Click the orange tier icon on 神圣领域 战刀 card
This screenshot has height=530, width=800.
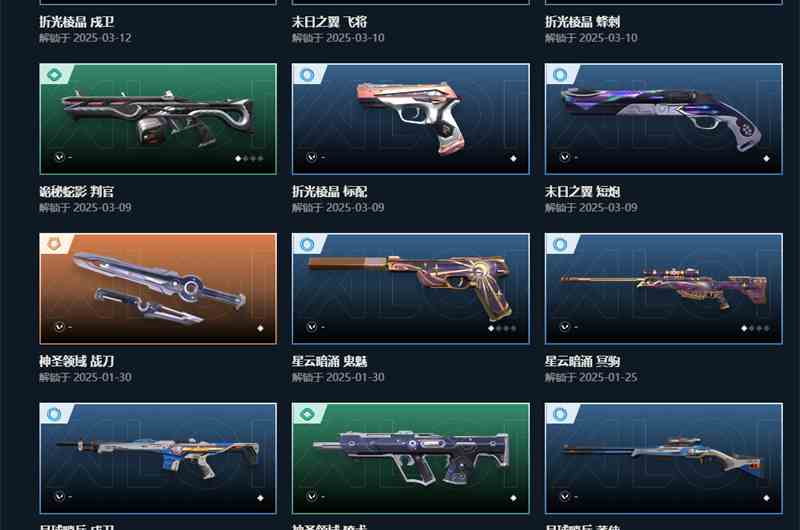point(54,244)
